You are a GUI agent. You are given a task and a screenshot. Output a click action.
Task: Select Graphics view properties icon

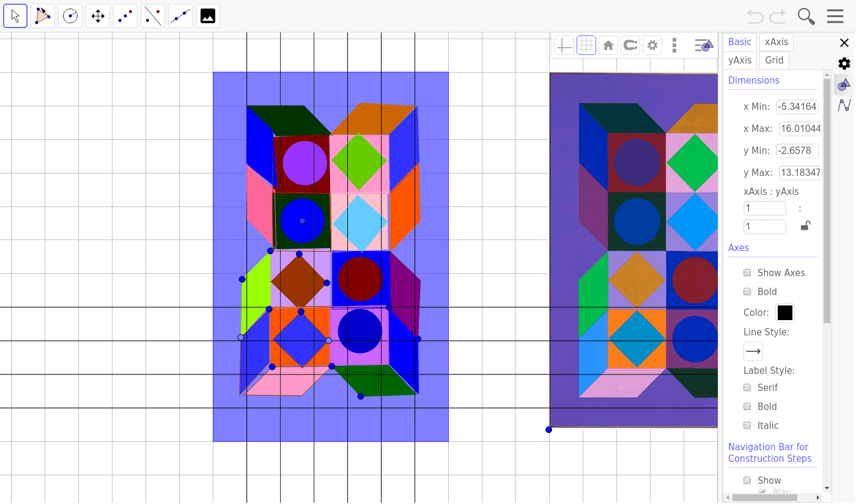click(844, 84)
